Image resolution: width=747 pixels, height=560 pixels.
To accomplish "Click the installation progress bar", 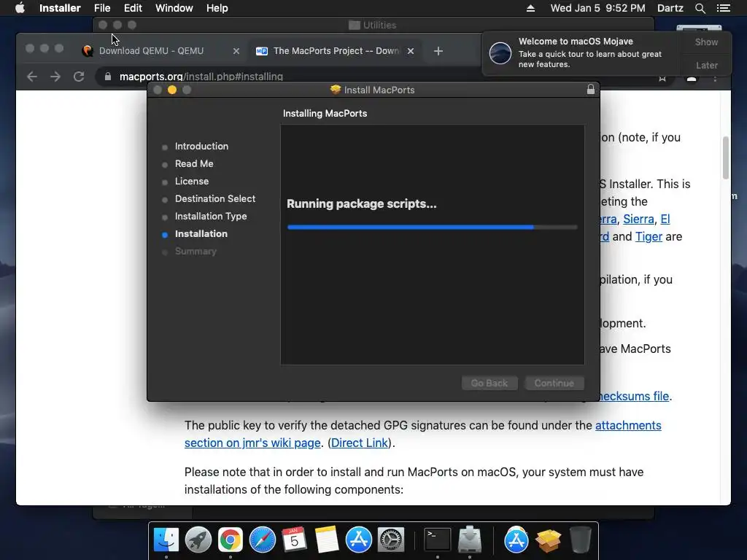I will coord(432,227).
